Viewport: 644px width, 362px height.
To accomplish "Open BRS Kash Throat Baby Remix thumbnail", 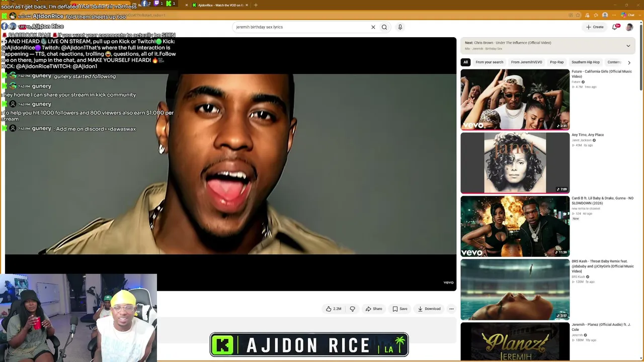I will [515, 290].
